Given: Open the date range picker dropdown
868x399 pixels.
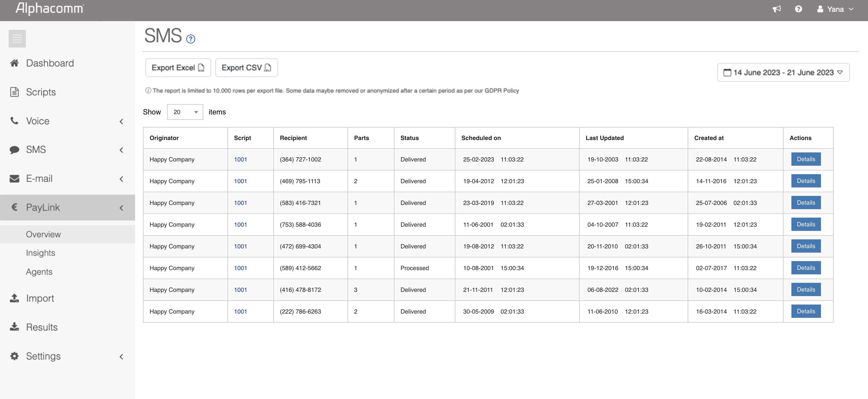Looking at the screenshot, I should [x=783, y=72].
